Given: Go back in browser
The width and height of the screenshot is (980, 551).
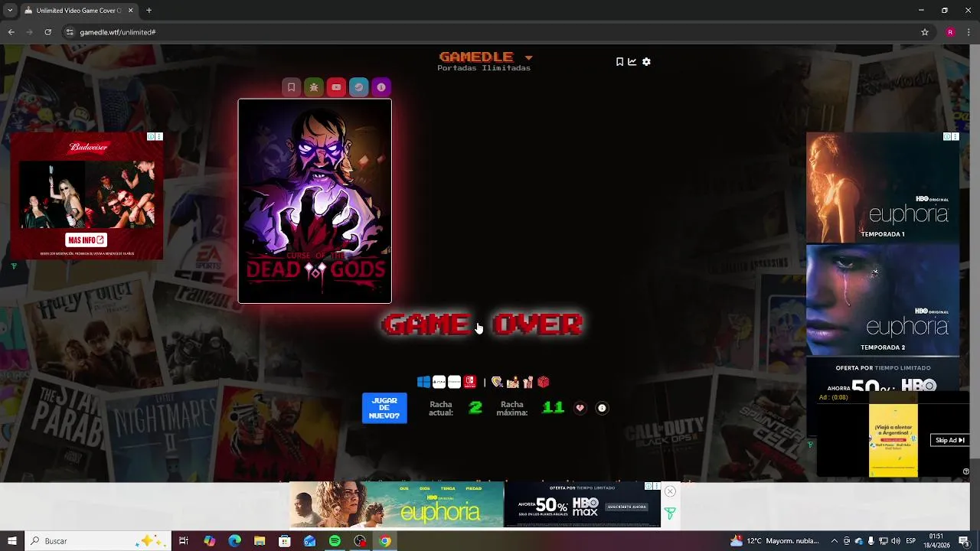Looking at the screenshot, I should [11, 32].
